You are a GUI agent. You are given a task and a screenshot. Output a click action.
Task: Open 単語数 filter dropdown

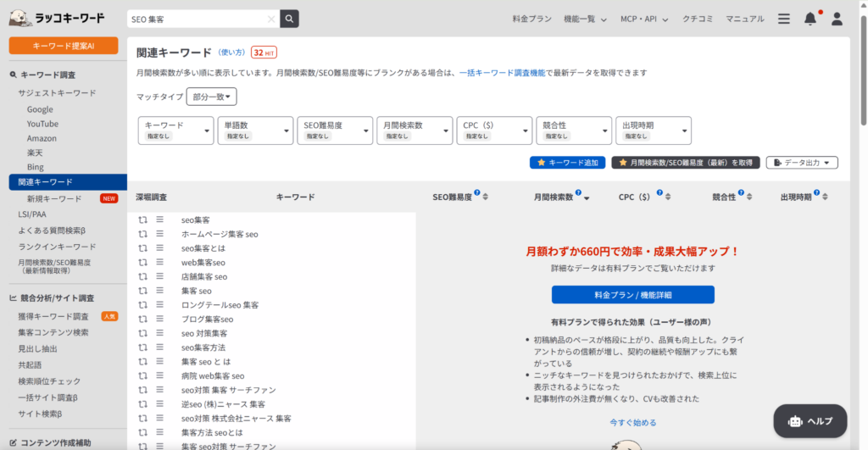click(255, 130)
